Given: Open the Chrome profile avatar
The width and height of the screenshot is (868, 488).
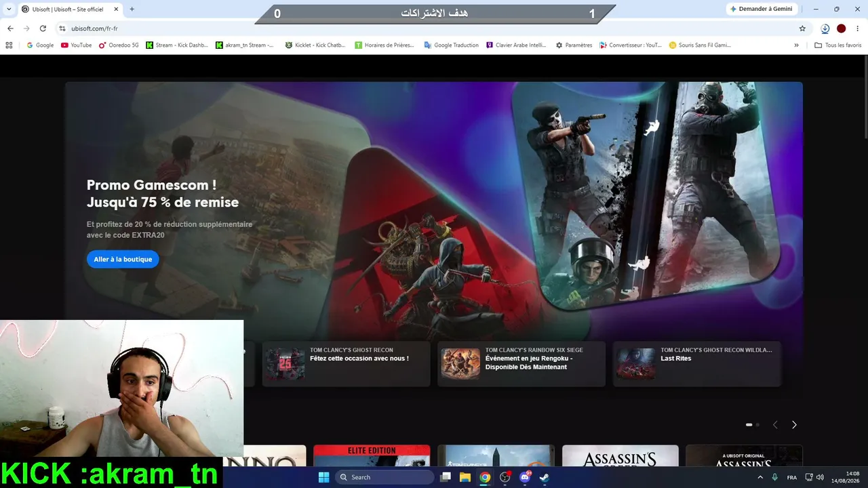Looking at the screenshot, I should 841,28.
